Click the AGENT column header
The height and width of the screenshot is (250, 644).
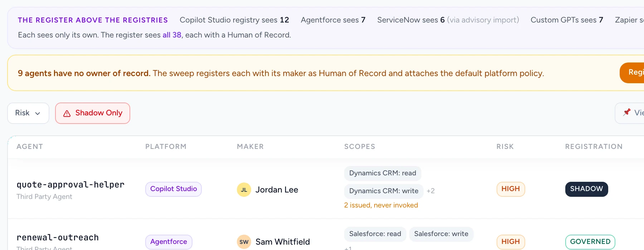(30, 147)
